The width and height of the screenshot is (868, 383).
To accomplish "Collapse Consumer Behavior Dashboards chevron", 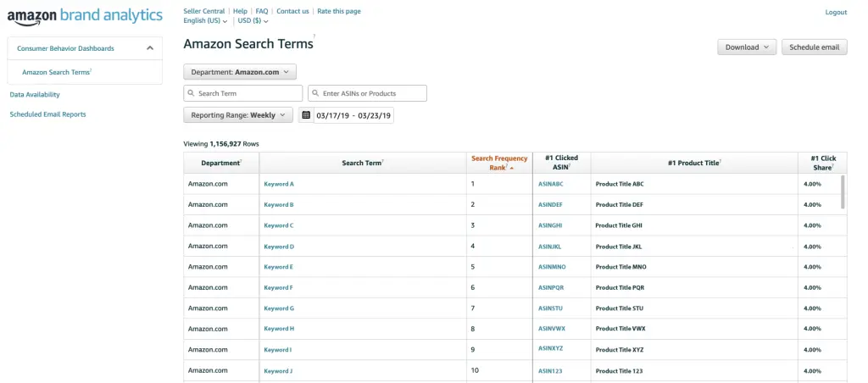I will [x=149, y=48].
